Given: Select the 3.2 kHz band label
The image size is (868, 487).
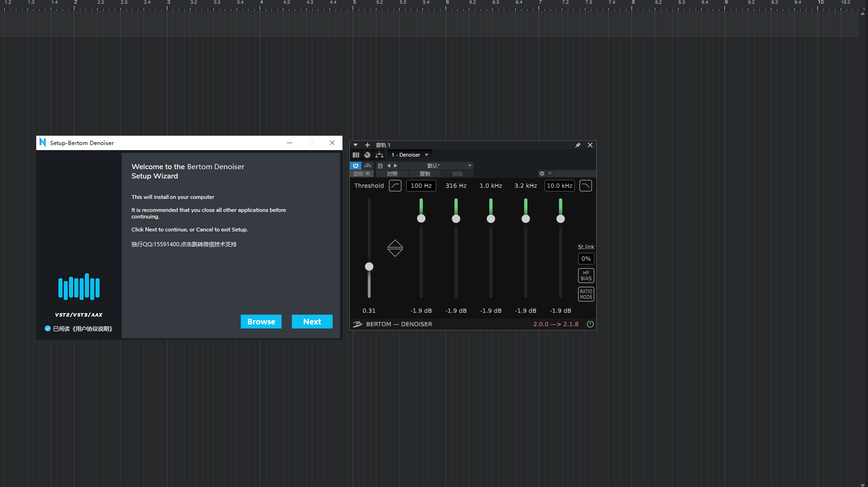Looking at the screenshot, I should (526, 186).
